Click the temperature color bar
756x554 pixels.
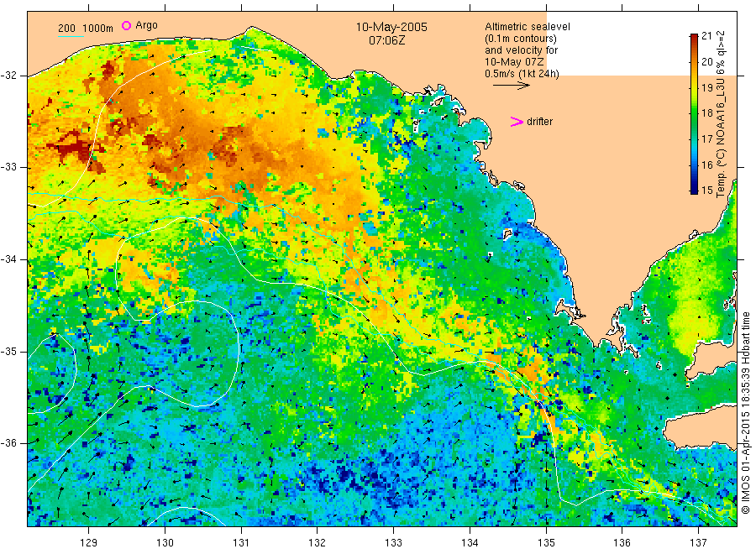(x=694, y=113)
